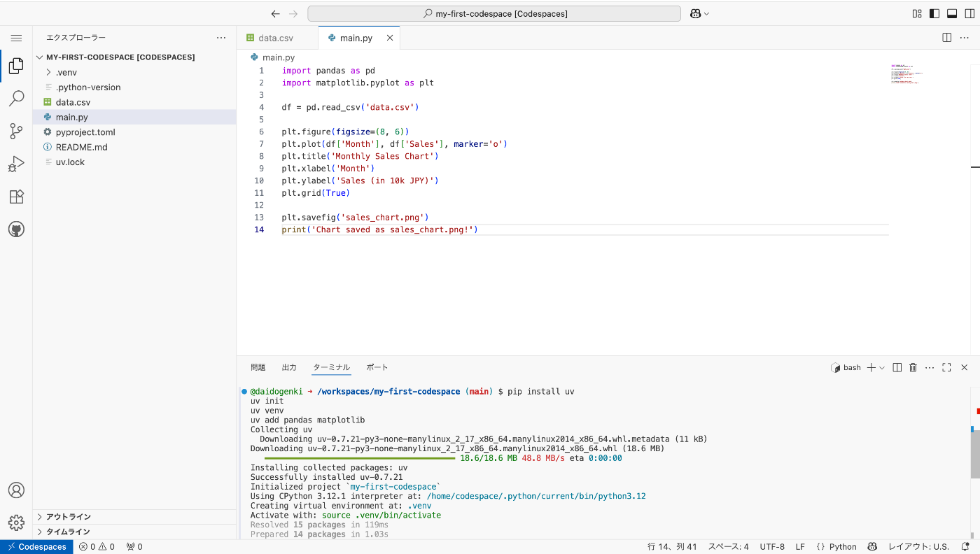This screenshot has width=980, height=554.
Task: Open the Source Control view
Action: click(x=16, y=131)
